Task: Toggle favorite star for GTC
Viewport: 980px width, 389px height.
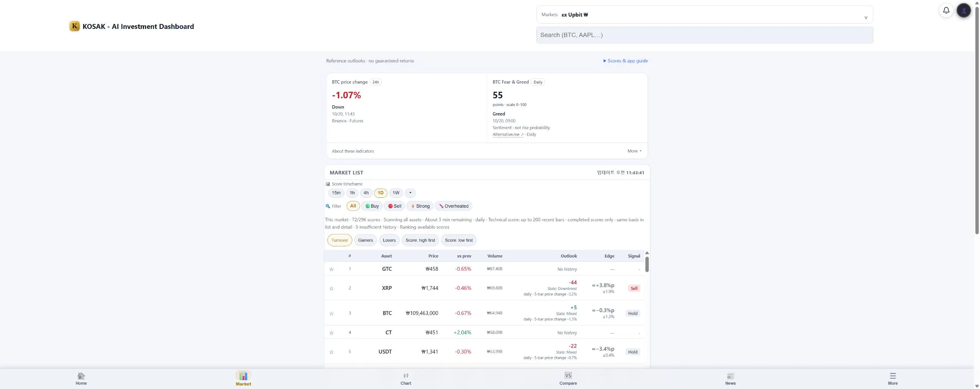Action: pos(332,269)
